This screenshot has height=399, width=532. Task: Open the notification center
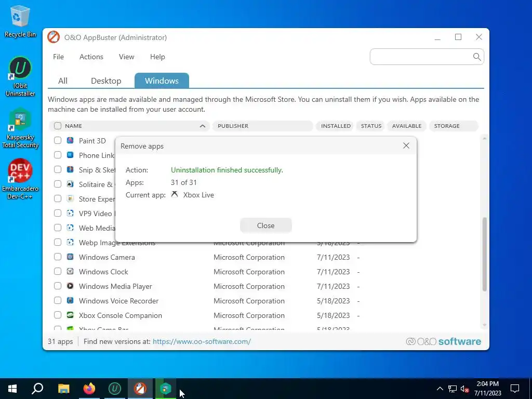[515, 389]
